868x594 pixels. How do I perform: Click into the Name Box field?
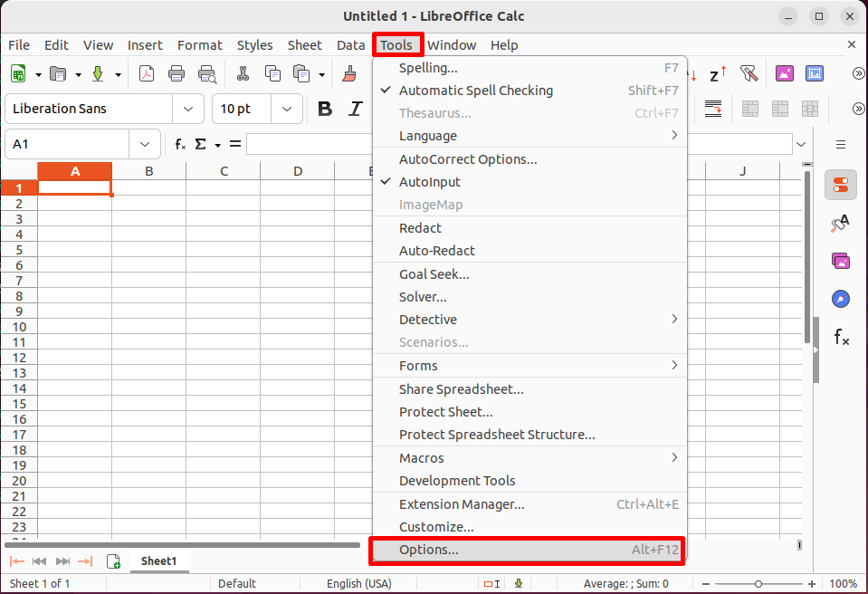pos(67,145)
